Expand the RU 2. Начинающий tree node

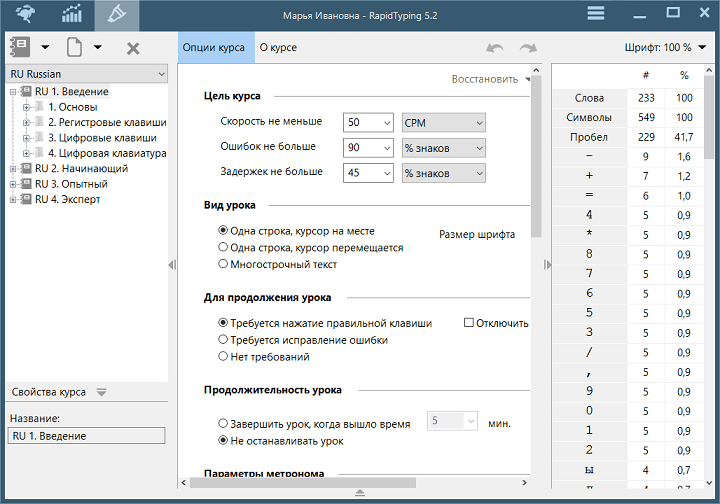coord(14,169)
